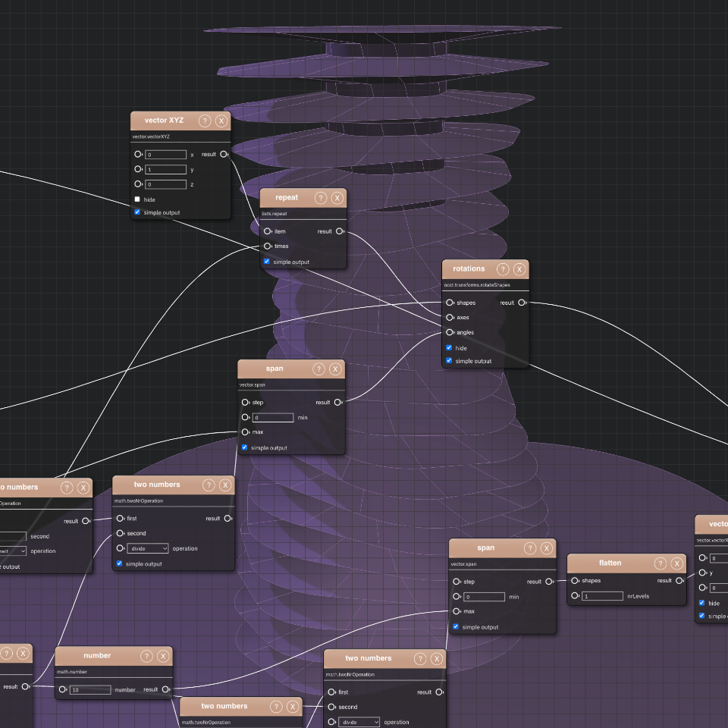Viewport: 728px width, 728px height.
Task: Uncheck simple output on the vector XYZ node
Action: point(137,212)
